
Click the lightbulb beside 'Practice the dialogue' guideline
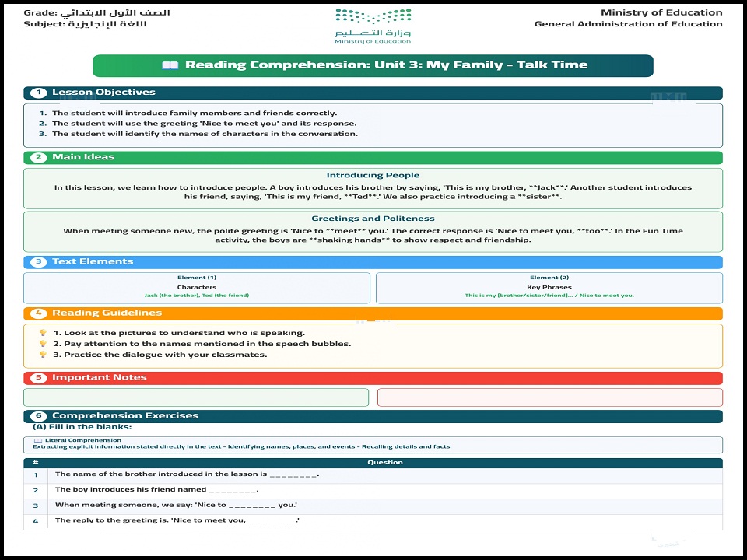click(x=43, y=355)
